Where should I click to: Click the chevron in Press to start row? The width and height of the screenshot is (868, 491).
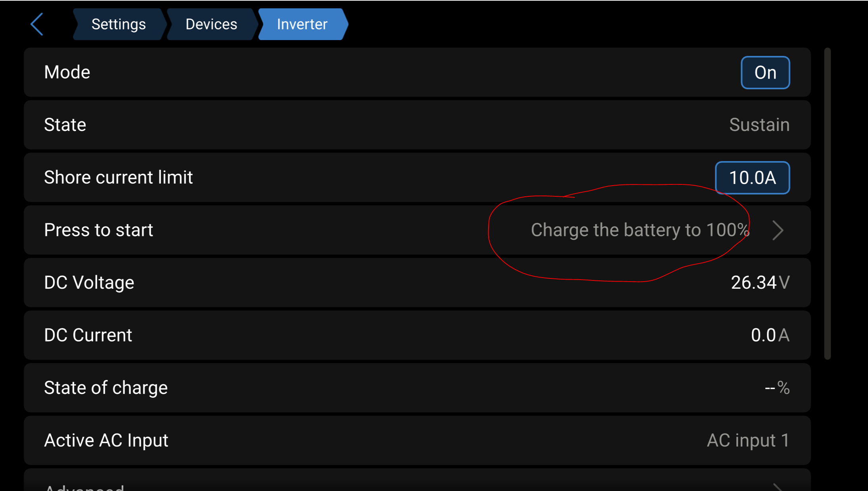pos(778,230)
